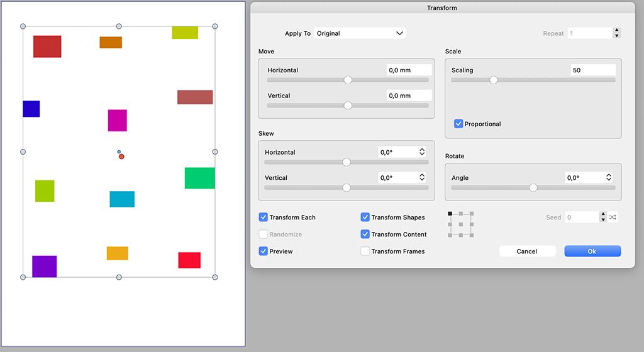Image resolution: width=644 pixels, height=352 pixels.
Task: Select the top-left anchor point in transform origin grid
Action: point(450,214)
